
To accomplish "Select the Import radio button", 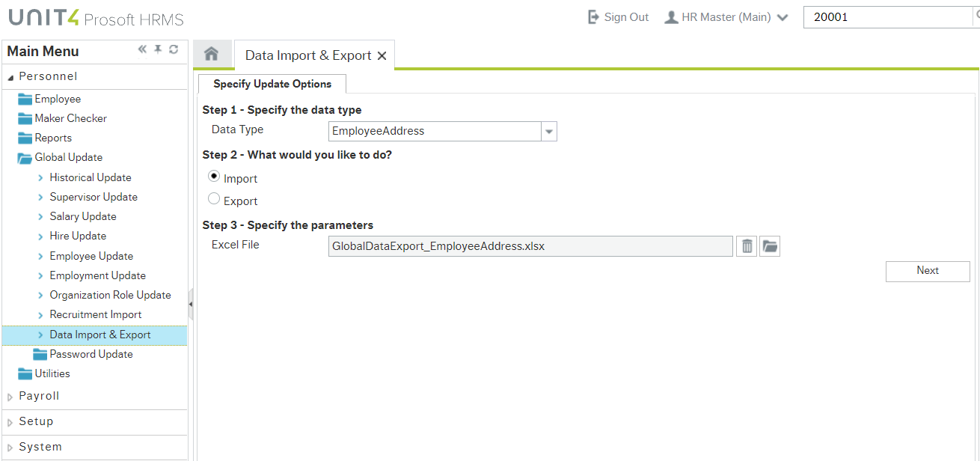I will coord(214,177).
